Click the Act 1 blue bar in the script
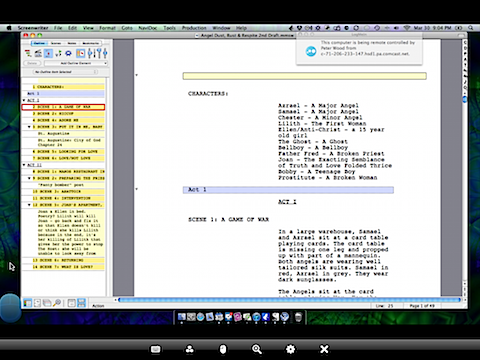Viewport: 480px width, 360px height. click(288, 190)
